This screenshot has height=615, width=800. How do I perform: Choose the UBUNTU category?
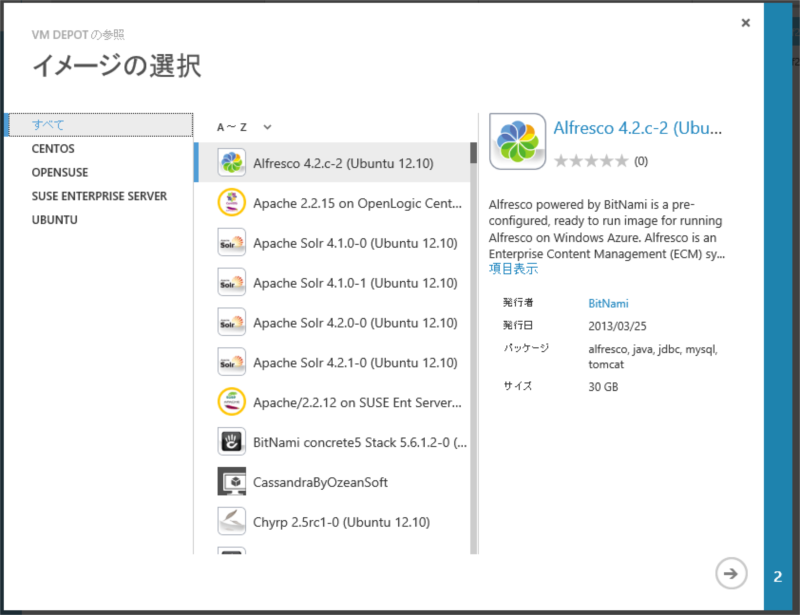[x=55, y=220]
